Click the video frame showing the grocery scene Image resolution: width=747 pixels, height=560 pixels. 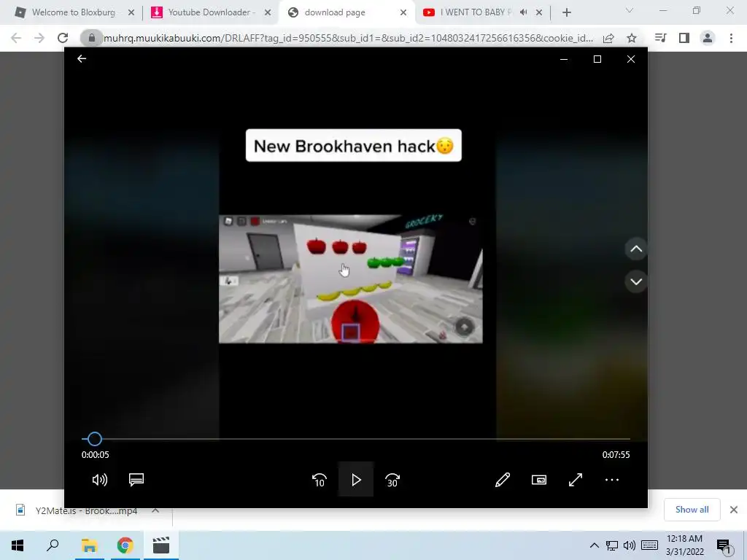click(351, 279)
